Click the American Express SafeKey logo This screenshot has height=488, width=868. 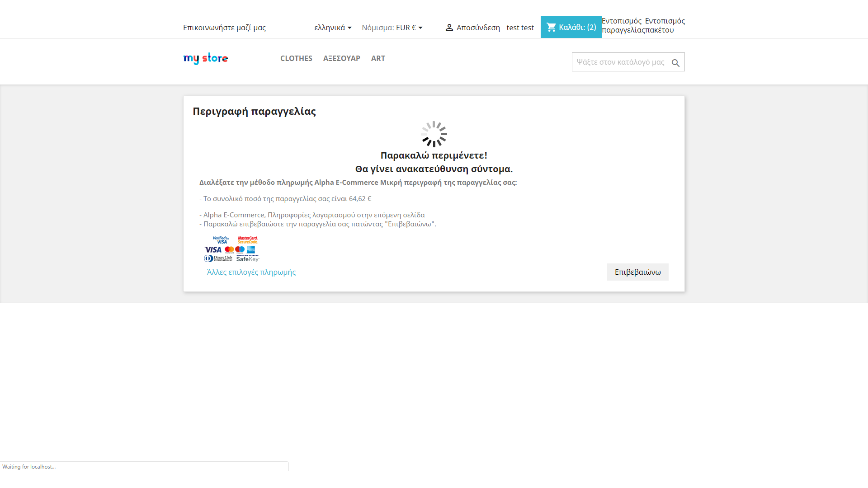point(248,258)
